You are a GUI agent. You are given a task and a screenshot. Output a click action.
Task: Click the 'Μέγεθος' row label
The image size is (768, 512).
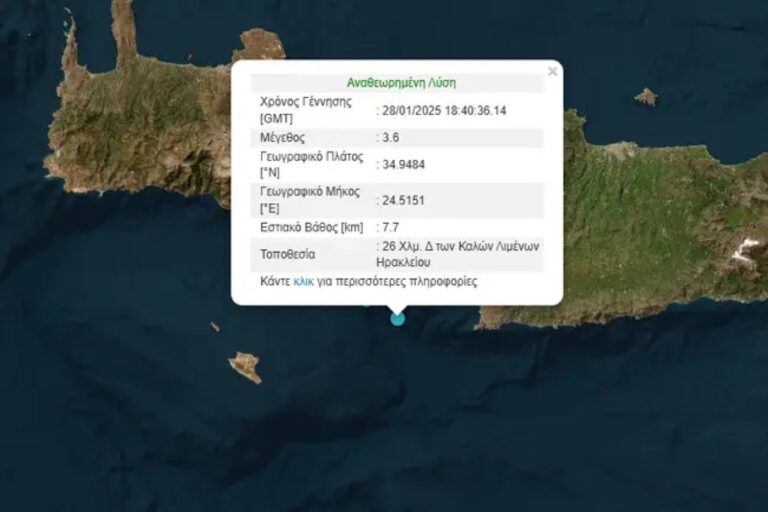(x=282, y=137)
